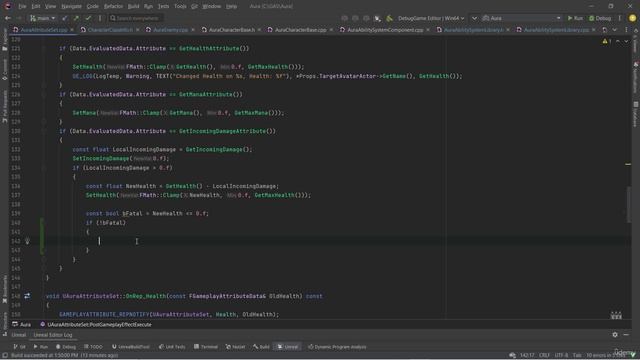
Task: Click the Build hammer icon in toolbar
Action: [x=389, y=18]
